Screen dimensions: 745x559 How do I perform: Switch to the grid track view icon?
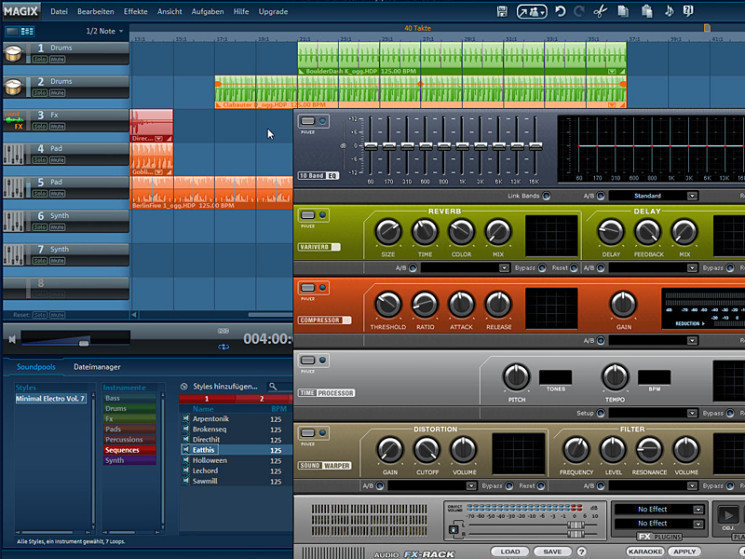coord(27,31)
